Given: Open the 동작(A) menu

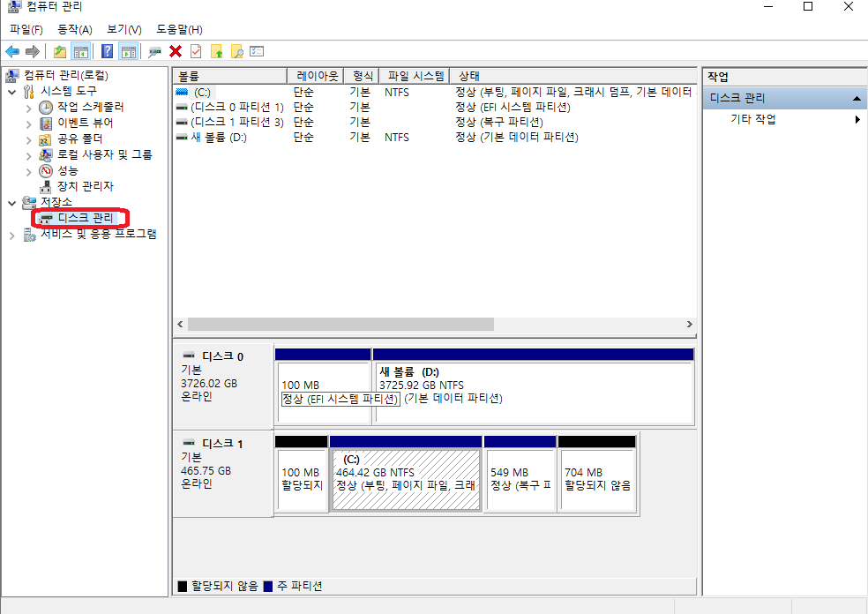Looking at the screenshot, I should (75, 29).
